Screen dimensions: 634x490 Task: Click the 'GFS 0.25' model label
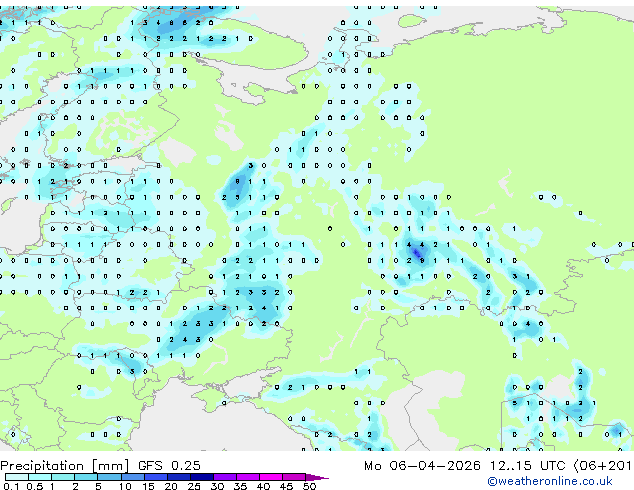(x=169, y=465)
